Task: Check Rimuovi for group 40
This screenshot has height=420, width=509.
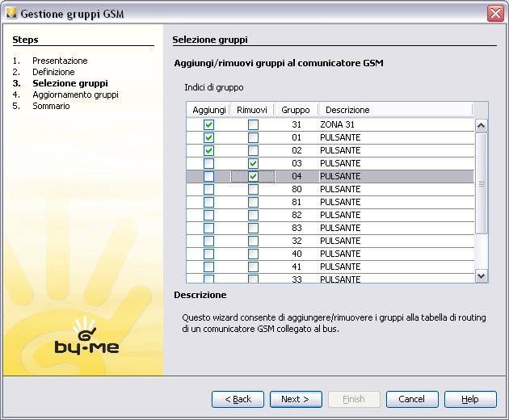Action: tap(253, 254)
